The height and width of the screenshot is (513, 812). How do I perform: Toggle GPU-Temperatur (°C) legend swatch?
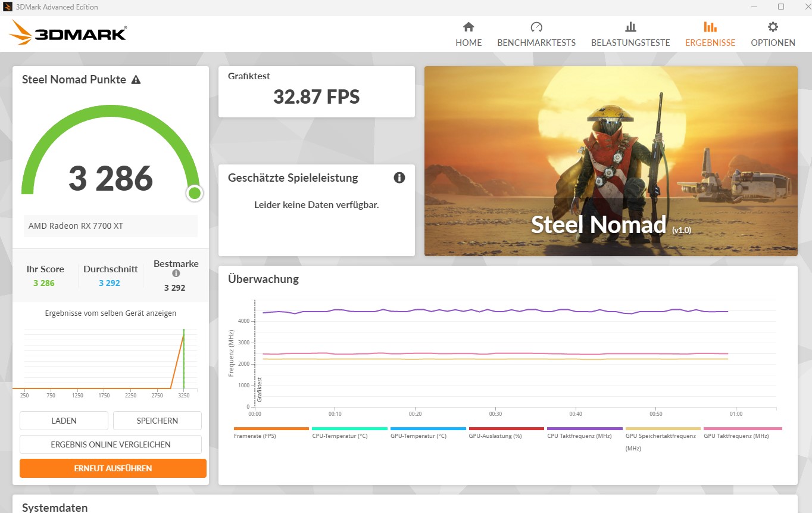(428, 428)
